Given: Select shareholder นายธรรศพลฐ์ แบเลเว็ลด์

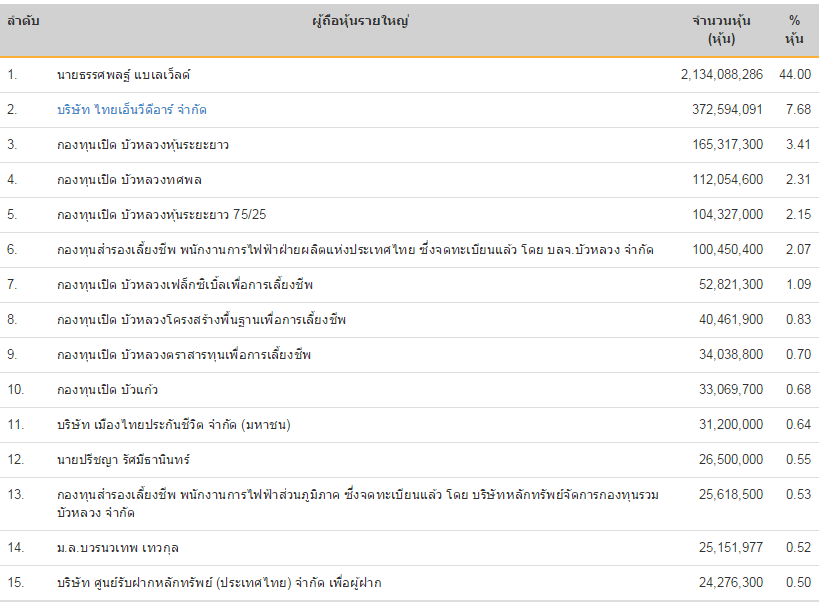Looking at the screenshot, I should pyautogui.click(x=123, y=74).
